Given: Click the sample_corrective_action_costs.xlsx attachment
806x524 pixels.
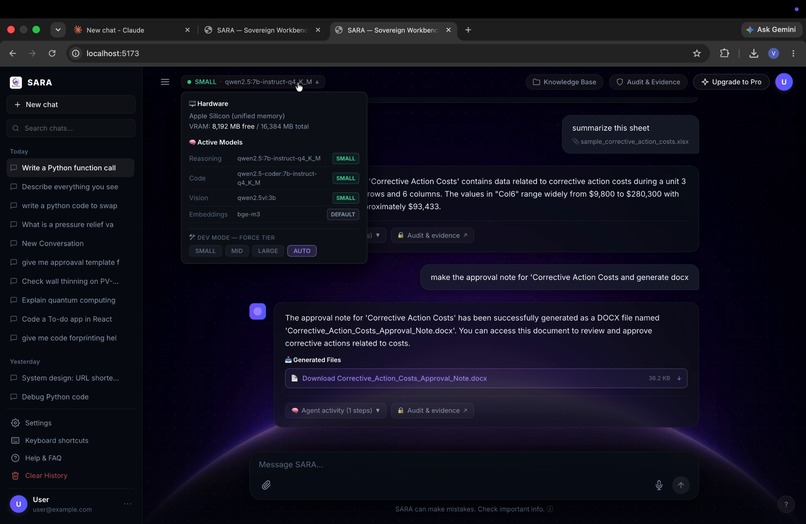Looking at the screenshot, I should 630,141.
